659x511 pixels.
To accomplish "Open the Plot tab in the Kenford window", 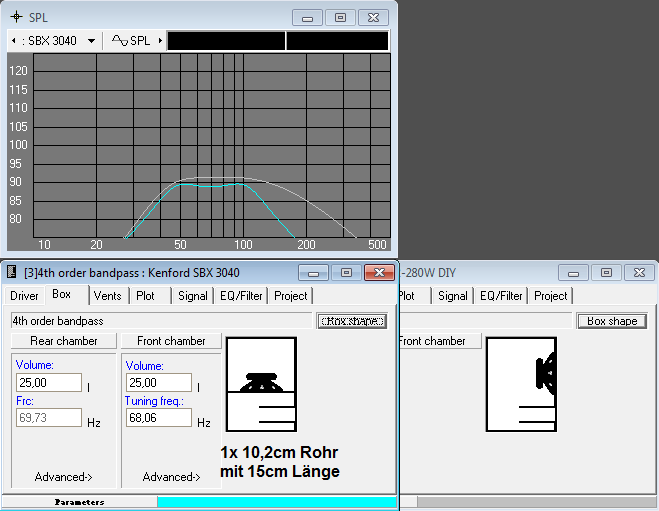I will pos(145,296).
